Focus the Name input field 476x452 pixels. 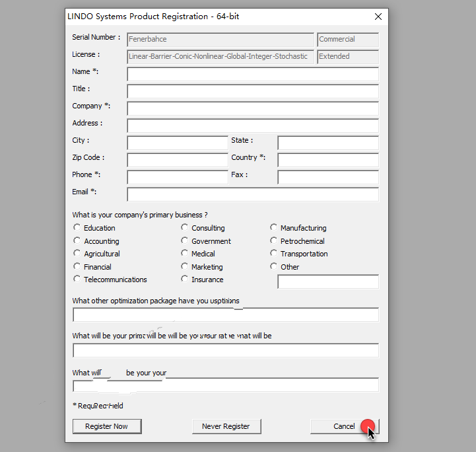(x=253, y=74)
